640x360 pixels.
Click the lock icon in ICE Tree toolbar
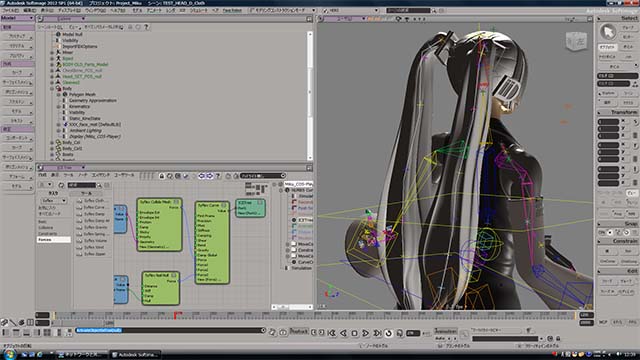coord(162,176)
